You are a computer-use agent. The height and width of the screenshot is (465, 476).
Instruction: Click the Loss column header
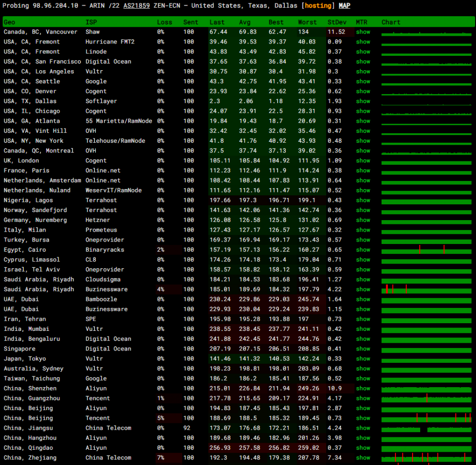pyautogui.click(x=165, y=22)
